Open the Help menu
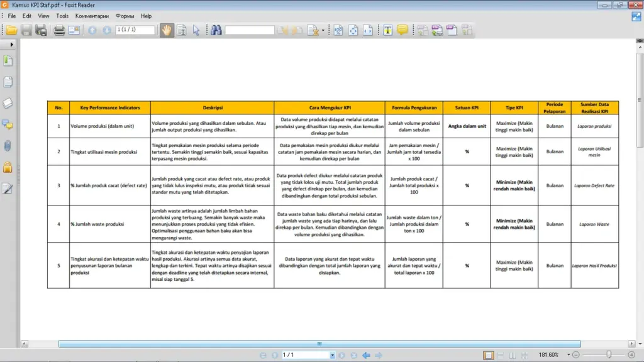The height and width of the screenshot is (362, 644). (146, 16)
